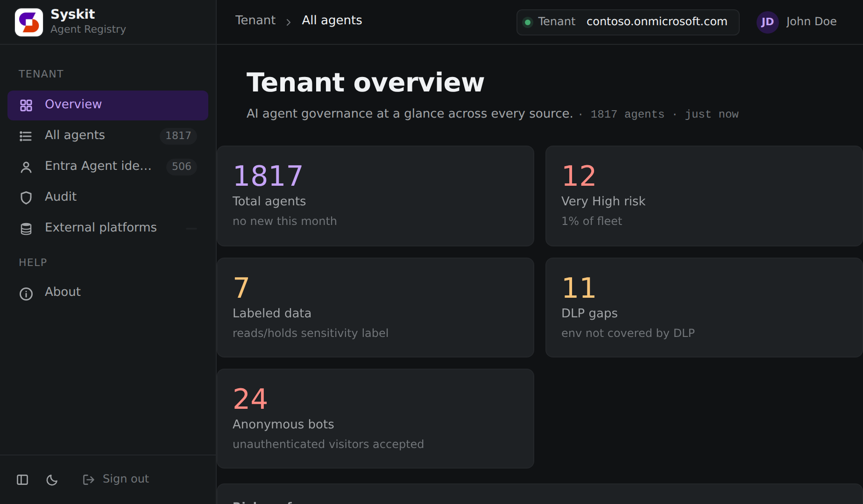Open the 11 DLP gaps card

click(704, 308)
